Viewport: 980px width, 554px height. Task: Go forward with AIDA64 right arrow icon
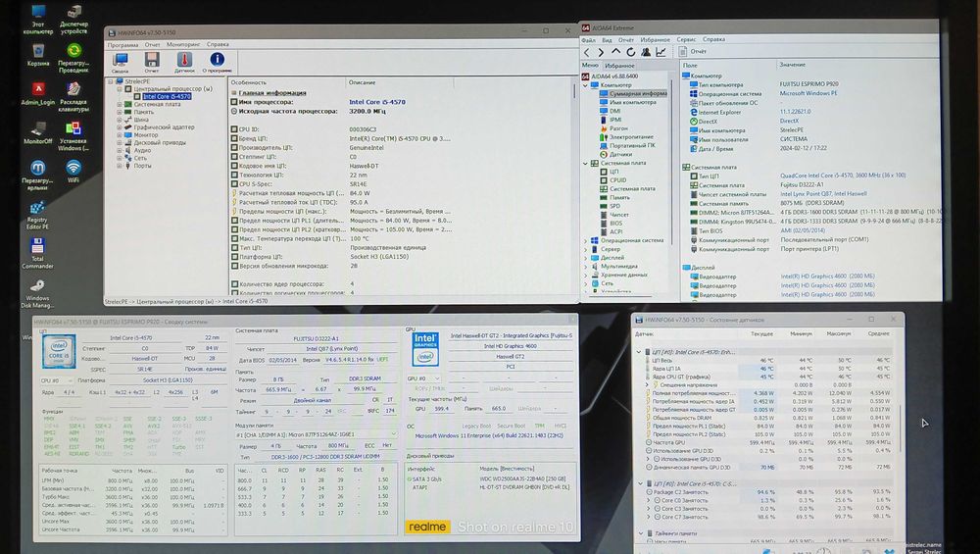point(601,53)
